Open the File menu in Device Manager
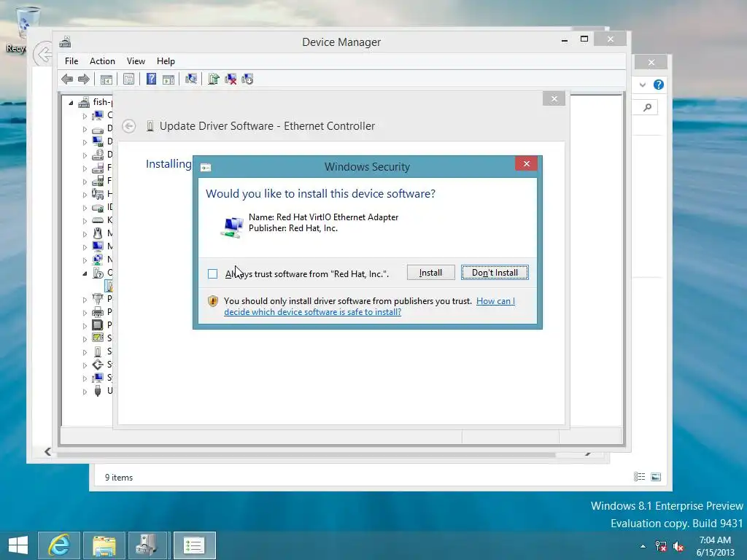The image size is (747, 560). click(71, 61)
